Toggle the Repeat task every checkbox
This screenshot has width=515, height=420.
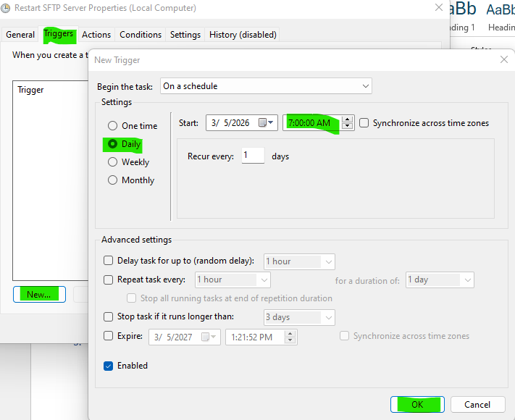[109, 280]
